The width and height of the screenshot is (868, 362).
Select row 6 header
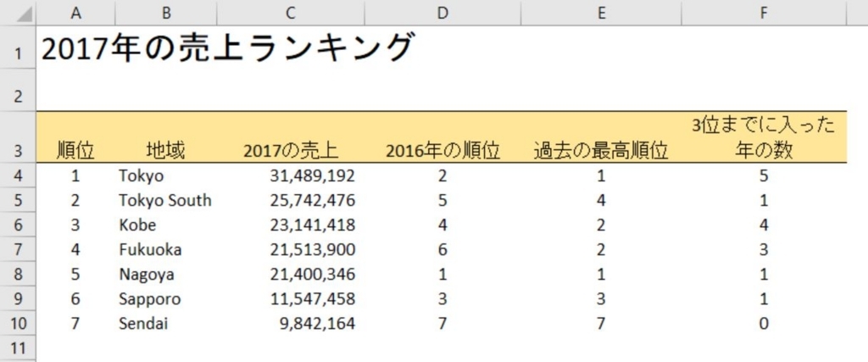[19, 225]
